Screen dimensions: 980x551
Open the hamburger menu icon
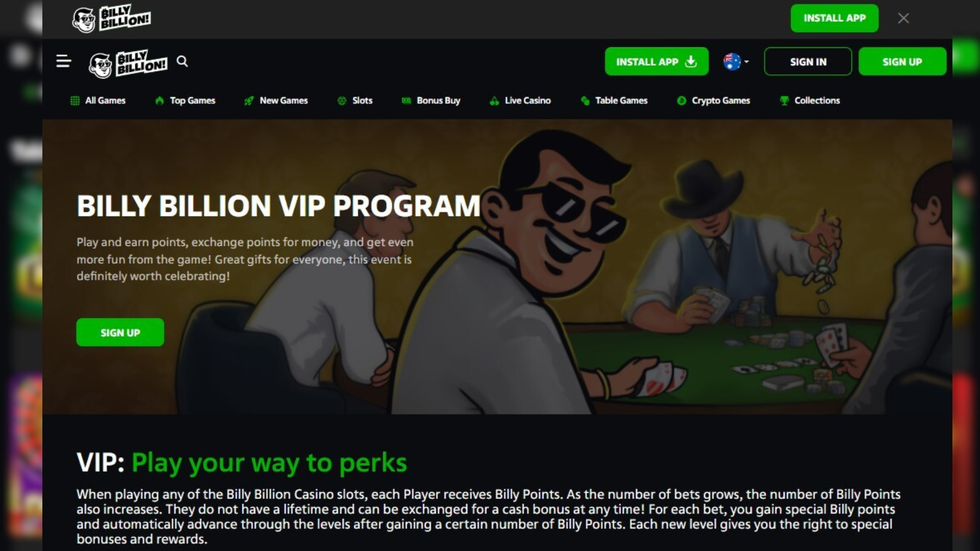[x=63, y=62]
